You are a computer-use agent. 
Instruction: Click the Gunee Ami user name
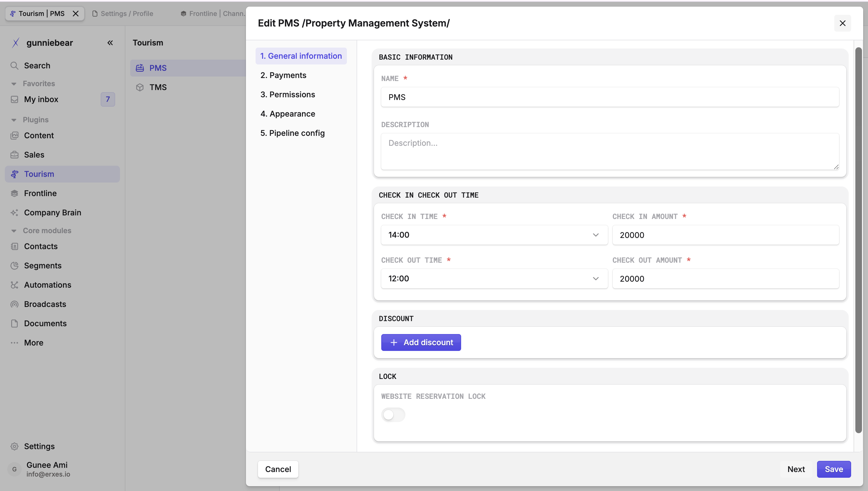[x=47, y=465]
